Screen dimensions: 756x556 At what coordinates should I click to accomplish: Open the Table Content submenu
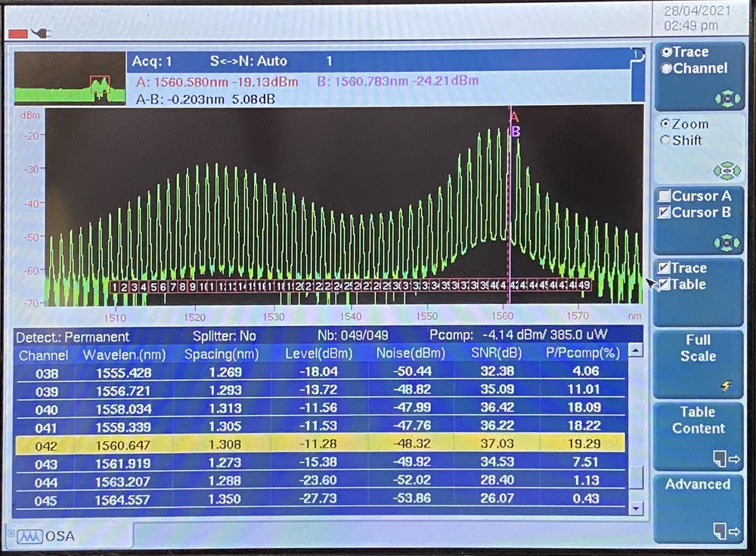point(698,436)
